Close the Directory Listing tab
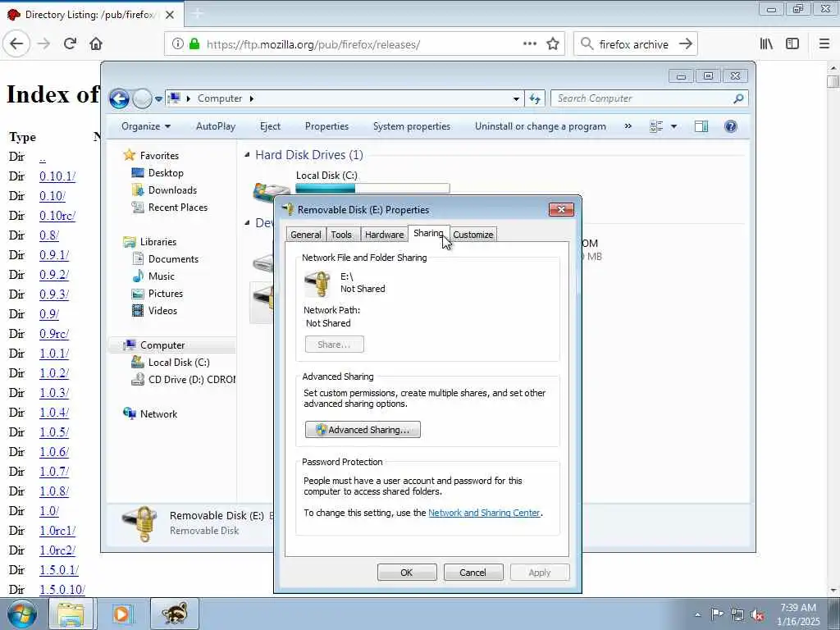The width and height of the screenshot is (840, 630). click(170, 15)
